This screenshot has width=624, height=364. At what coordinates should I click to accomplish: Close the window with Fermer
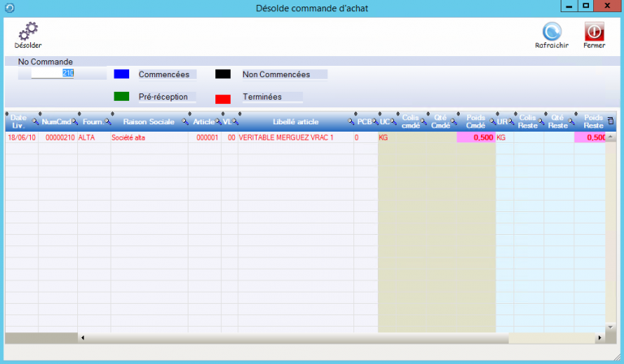(x=594, y=31)
